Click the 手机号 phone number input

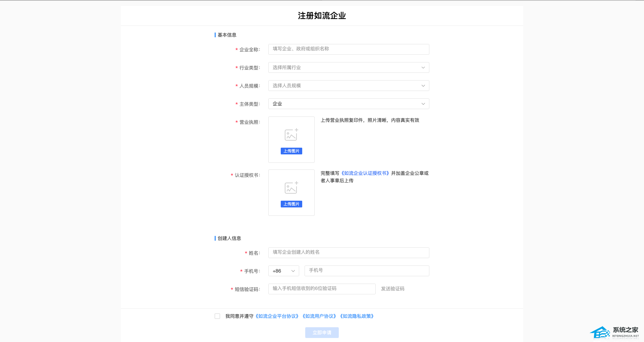click(367, 271)
